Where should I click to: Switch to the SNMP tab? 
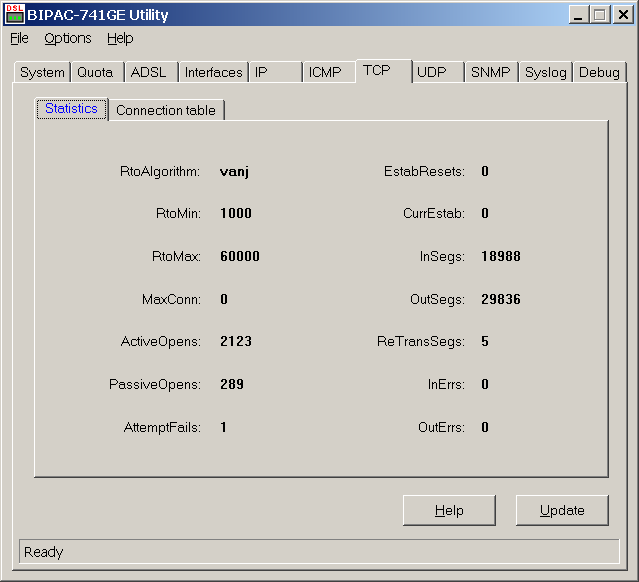[x=491, y=72]
